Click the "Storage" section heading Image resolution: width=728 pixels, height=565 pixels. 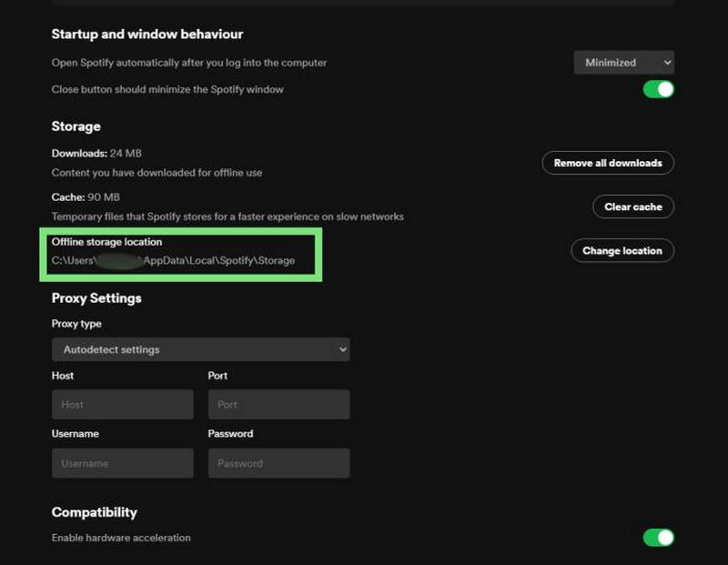pos(75,126)
